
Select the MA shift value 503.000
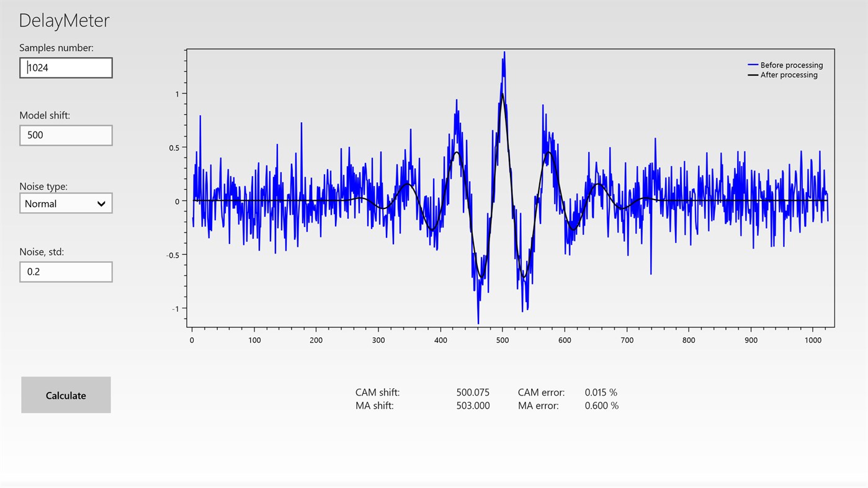click(473, 405)
